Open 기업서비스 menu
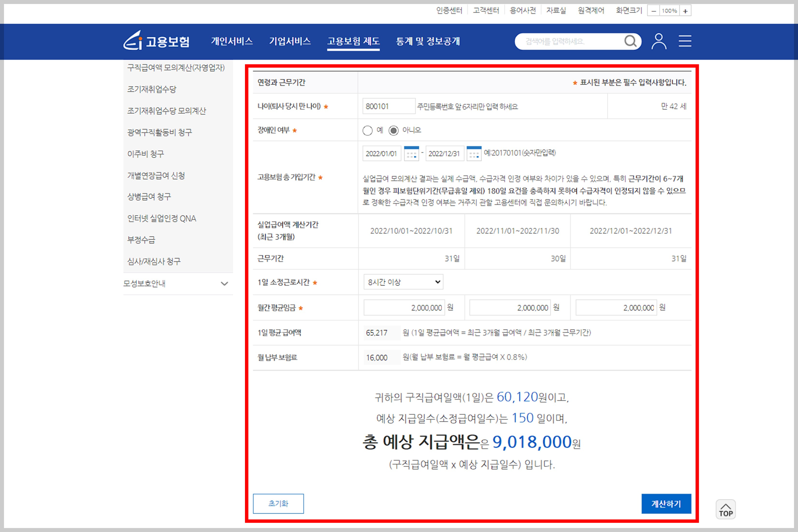798x532 pixels. [290, 41]
